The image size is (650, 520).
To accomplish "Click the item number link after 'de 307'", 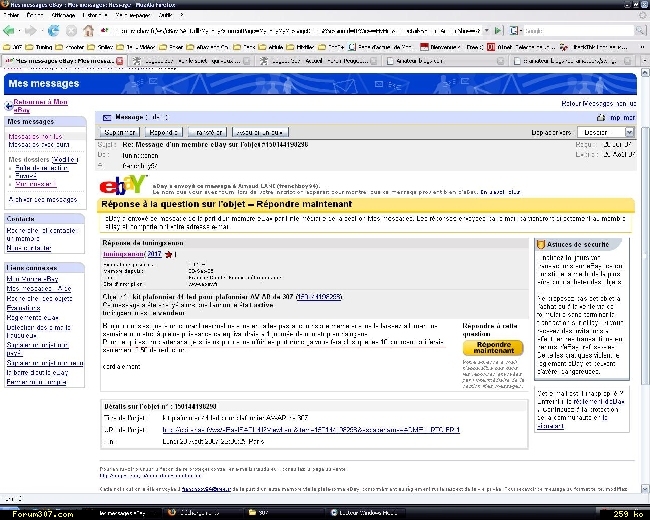I will click(319, 297).
